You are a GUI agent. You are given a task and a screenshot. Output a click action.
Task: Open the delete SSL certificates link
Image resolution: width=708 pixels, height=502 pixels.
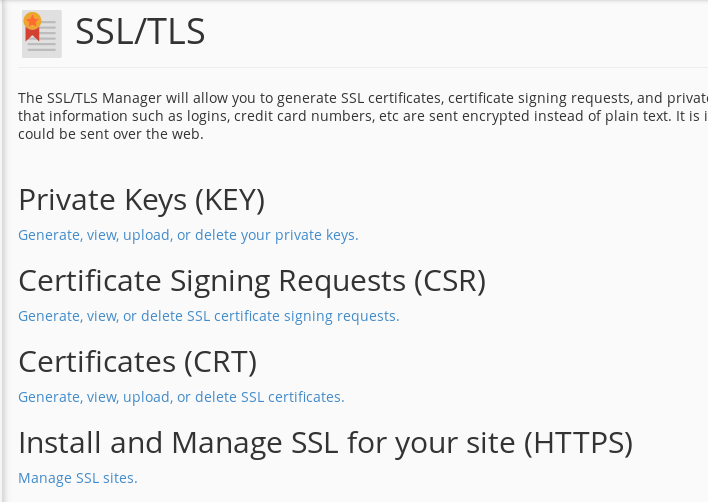point(181,397)
